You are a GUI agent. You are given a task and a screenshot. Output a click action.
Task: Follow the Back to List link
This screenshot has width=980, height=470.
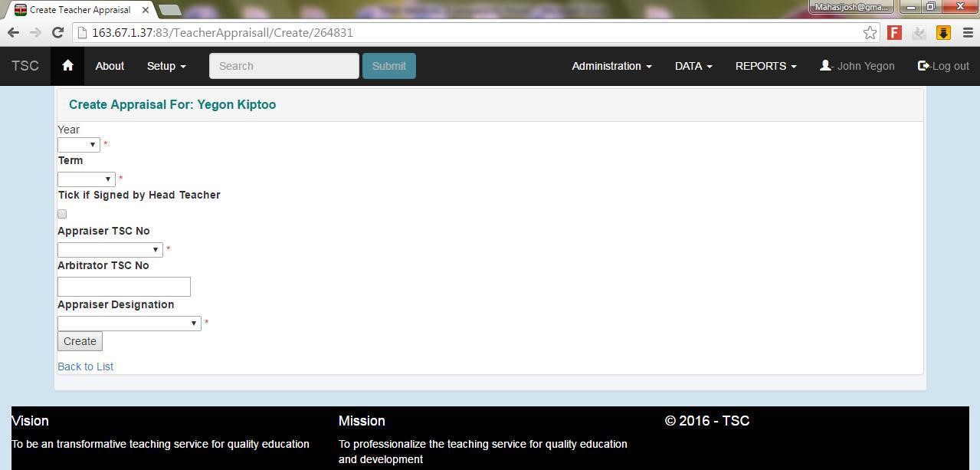click(x=86, y=366)
